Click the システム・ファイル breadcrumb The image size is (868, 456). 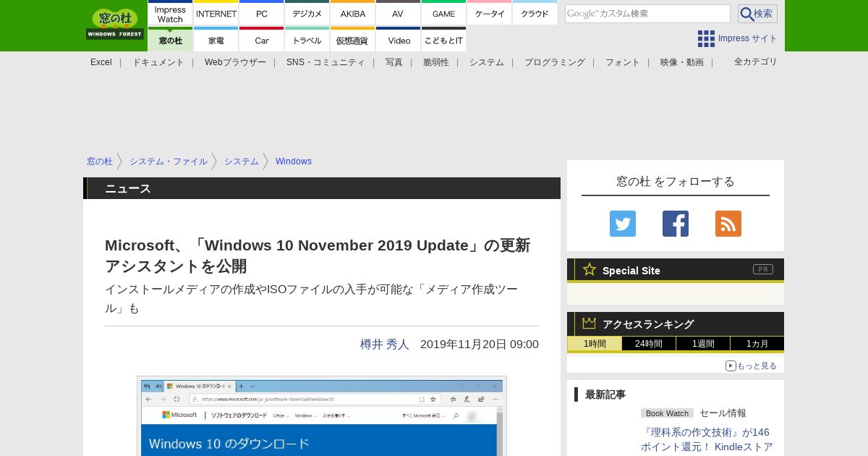[169, 161]
